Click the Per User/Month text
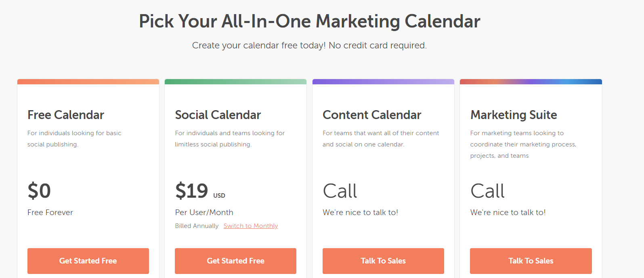Viewport: 644px width, 278px height. tap(204, 213)
